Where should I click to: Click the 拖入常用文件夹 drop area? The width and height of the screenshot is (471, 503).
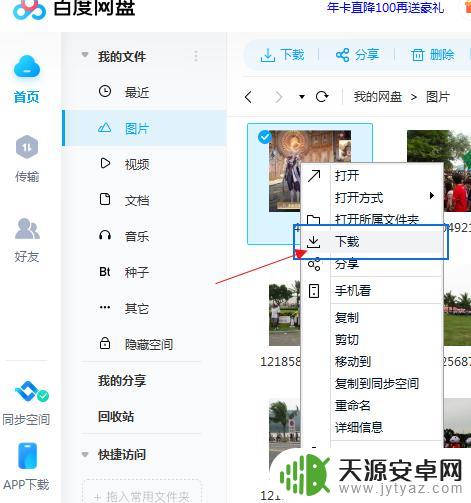[x=142, y=491]
